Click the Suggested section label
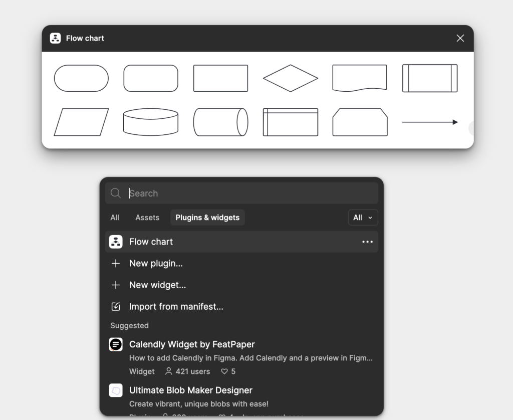 pyautogui.click(x=130, y=326)
